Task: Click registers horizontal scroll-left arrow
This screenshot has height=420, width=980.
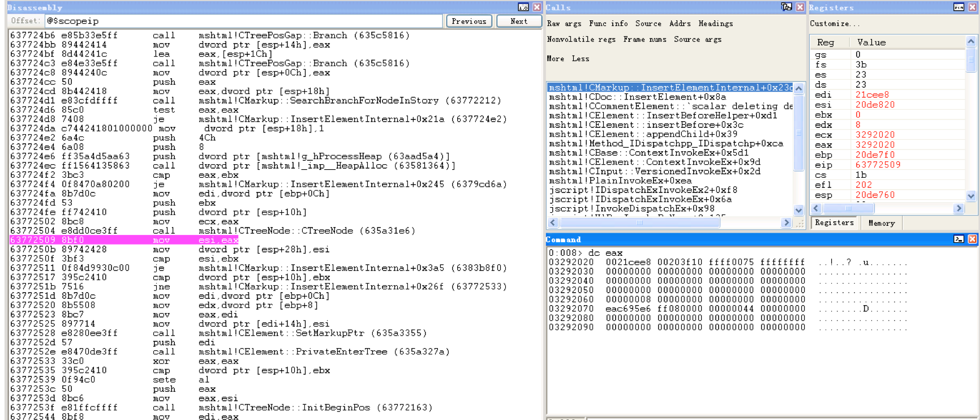Action: coord(816,208)
